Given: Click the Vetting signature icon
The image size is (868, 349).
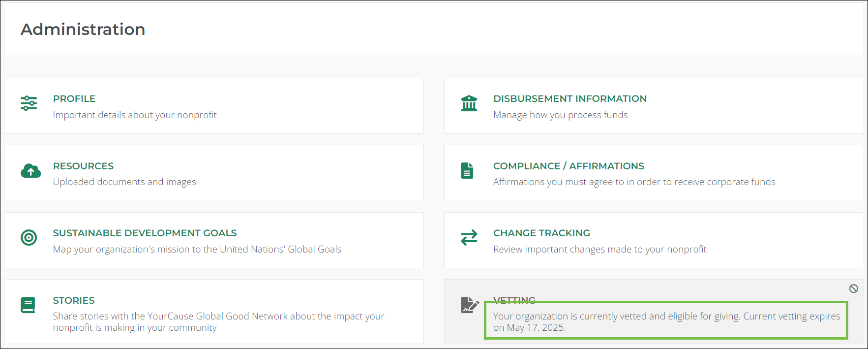Looking at the screenshot, I should (x=469, y=305).
